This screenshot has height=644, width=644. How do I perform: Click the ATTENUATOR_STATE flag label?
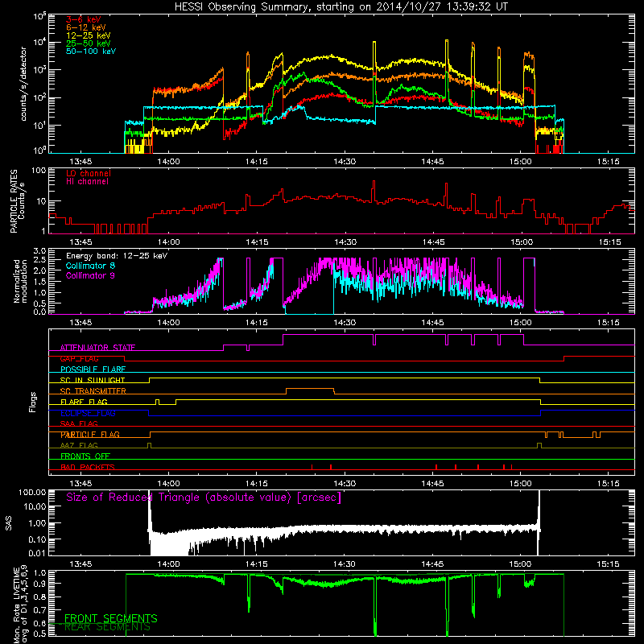(97, 348)
